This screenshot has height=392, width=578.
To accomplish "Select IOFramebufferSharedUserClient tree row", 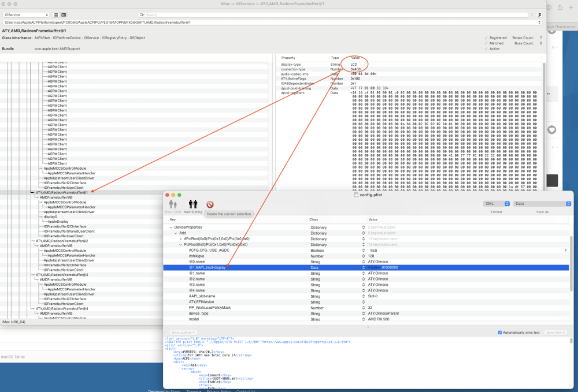I will point(69,231).
